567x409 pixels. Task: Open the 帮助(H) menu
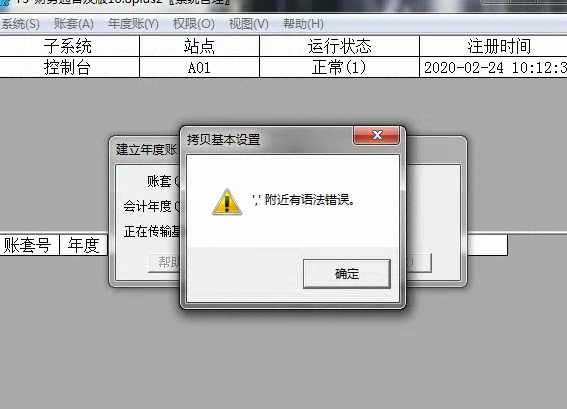tap(303, 24)
